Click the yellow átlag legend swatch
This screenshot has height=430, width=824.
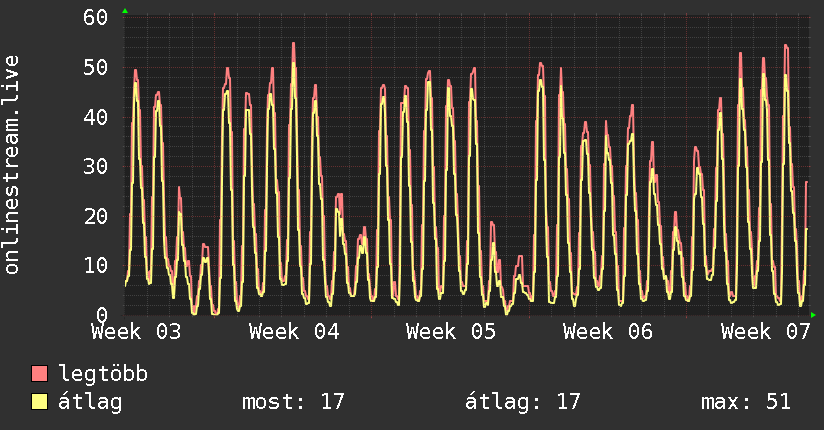[x=39, y=402]
